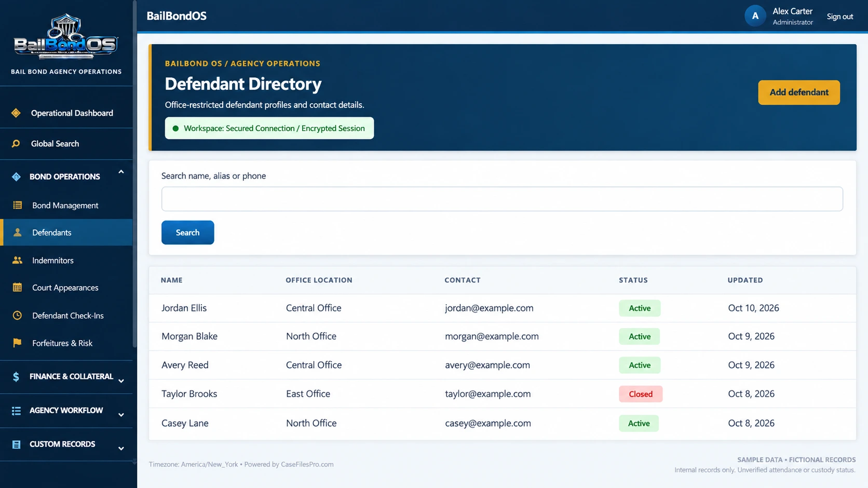This screenshot has height=488, width=868.
Task: Click the Agency Workflow list icon
Action: (16, 410)
